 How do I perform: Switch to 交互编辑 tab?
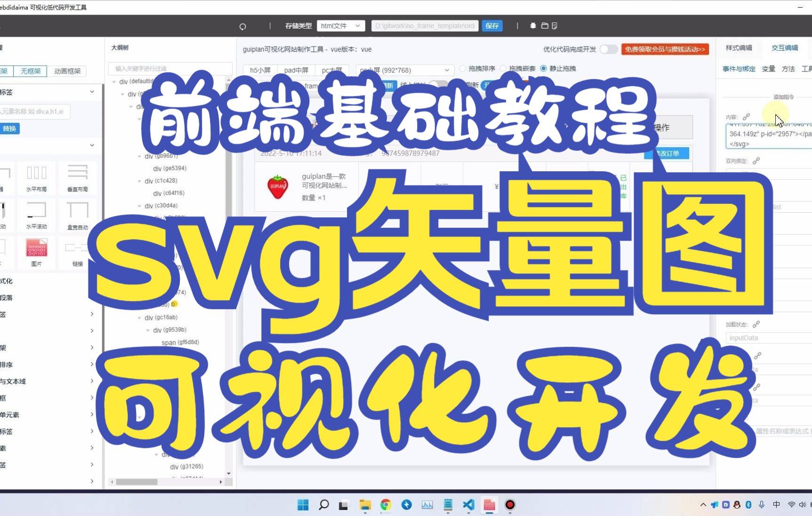[x=784, y=48]
